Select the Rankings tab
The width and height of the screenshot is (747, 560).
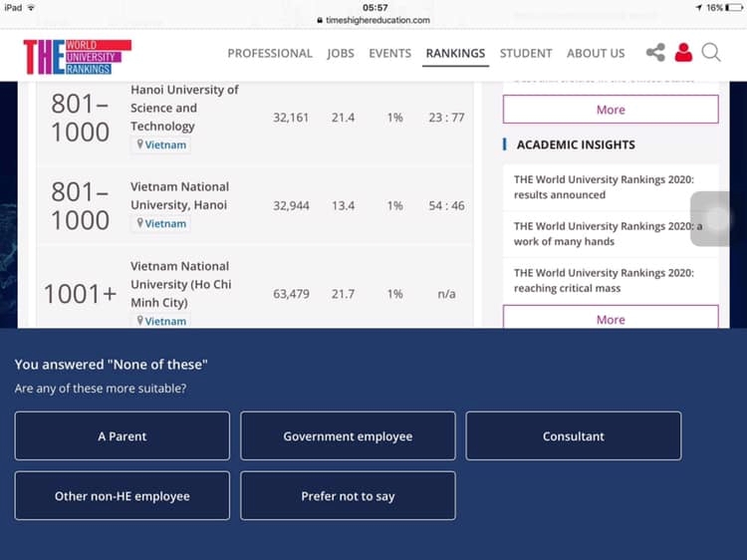pos(455,54)
